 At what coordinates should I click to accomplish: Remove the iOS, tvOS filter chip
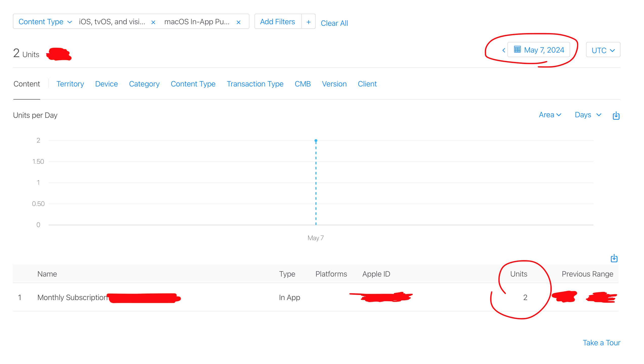click(x=153, y=22)
